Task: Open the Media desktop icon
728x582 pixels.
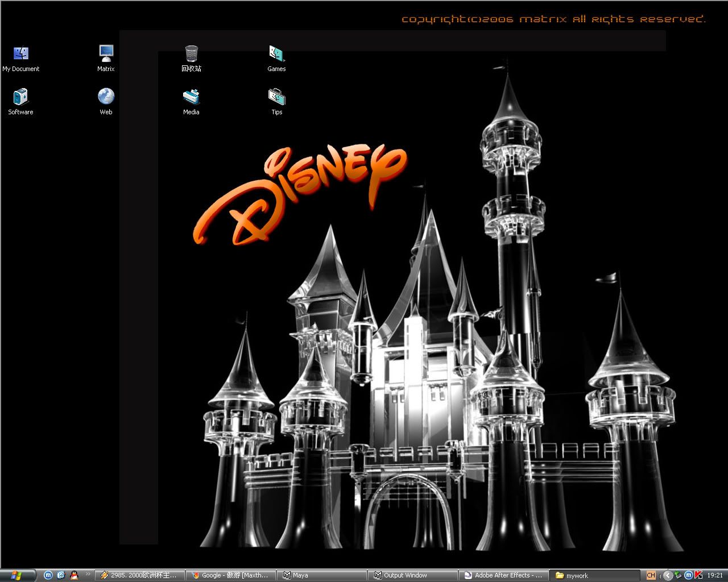Action: point(191,102)
